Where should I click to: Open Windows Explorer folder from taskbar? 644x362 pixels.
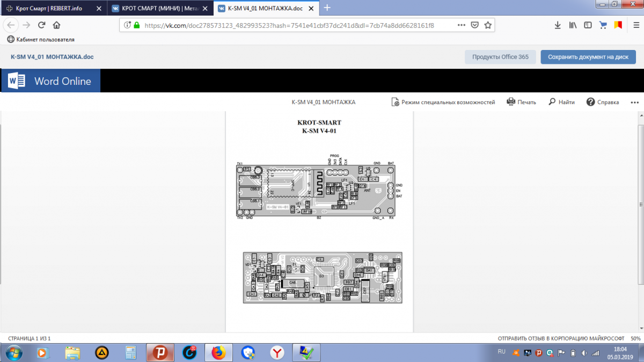(72, 353)
